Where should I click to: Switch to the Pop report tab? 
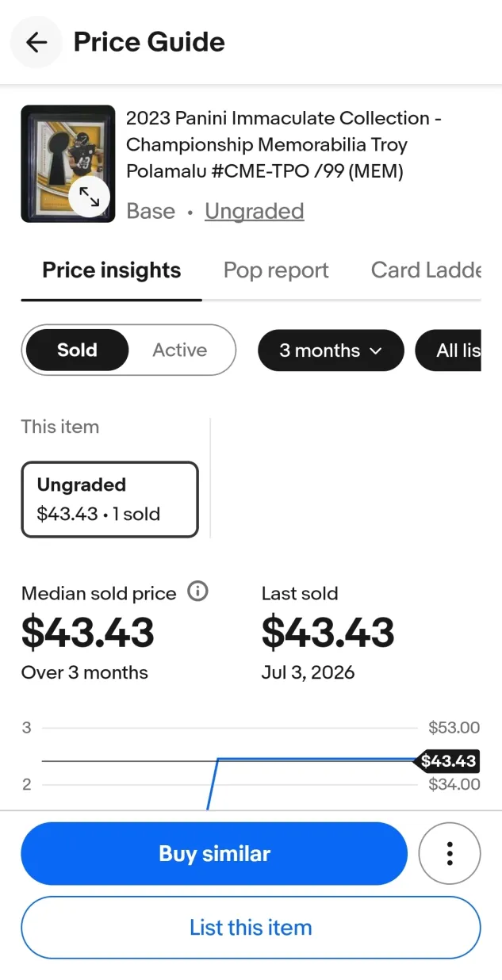click(x=276, y=270)
